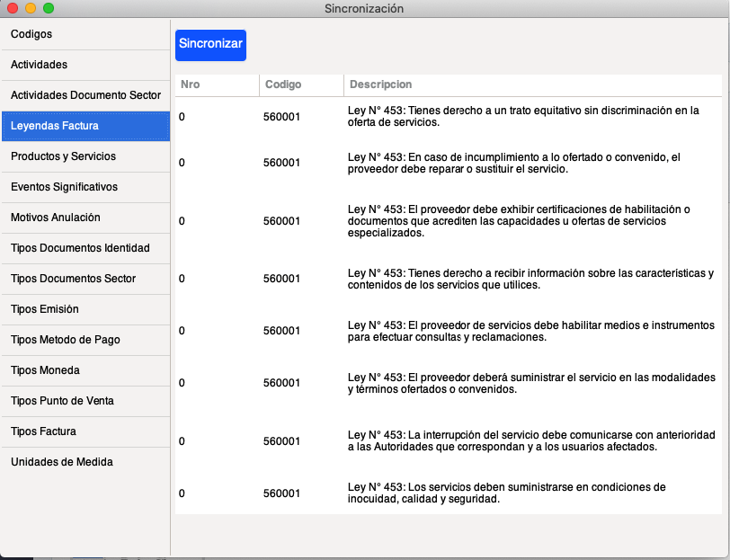Screen dimensions: 730x560
Task: Show Unidades de Medida
Action: (x=85, y=462)
